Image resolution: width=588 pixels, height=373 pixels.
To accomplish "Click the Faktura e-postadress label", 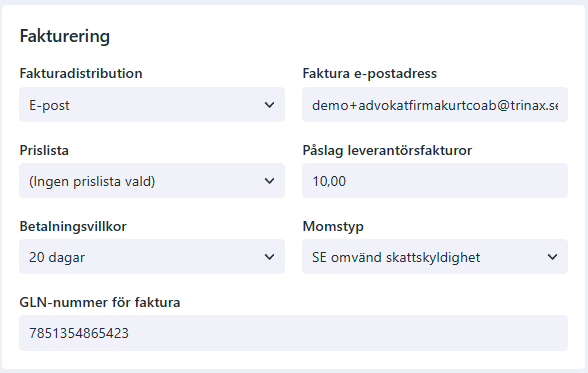I will [x=370, y=73].
